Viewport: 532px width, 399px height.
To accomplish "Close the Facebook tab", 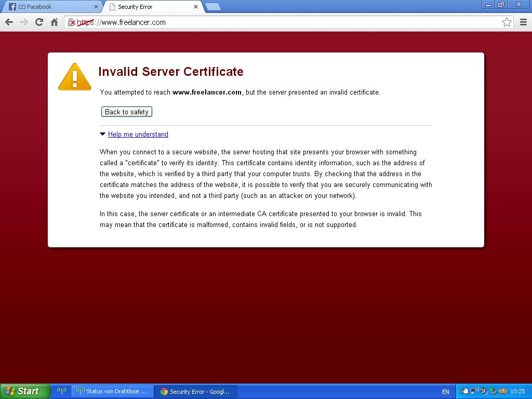I will 96,6.
